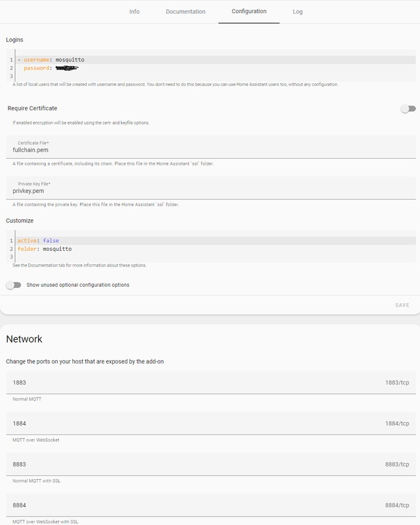Select the Configuration tab
The height and width of the screenshot is (525, 420).
pyautogui.click(x=249, y=12)
